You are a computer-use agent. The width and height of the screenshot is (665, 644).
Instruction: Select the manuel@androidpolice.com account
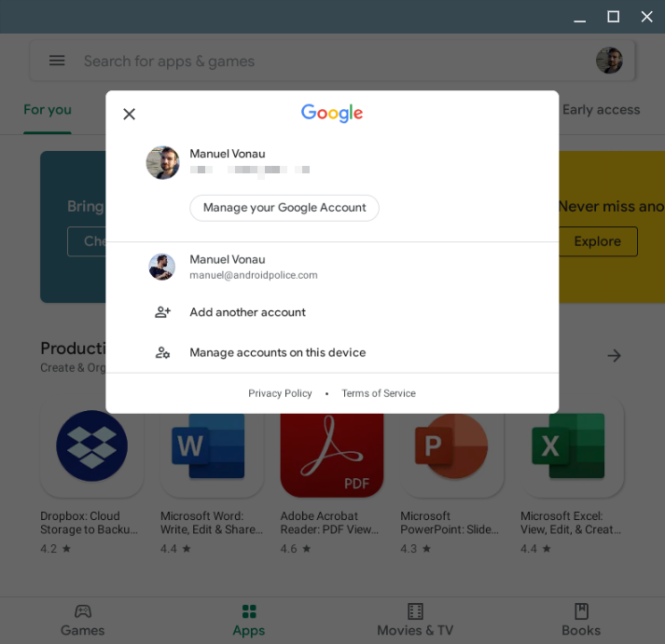253,267
